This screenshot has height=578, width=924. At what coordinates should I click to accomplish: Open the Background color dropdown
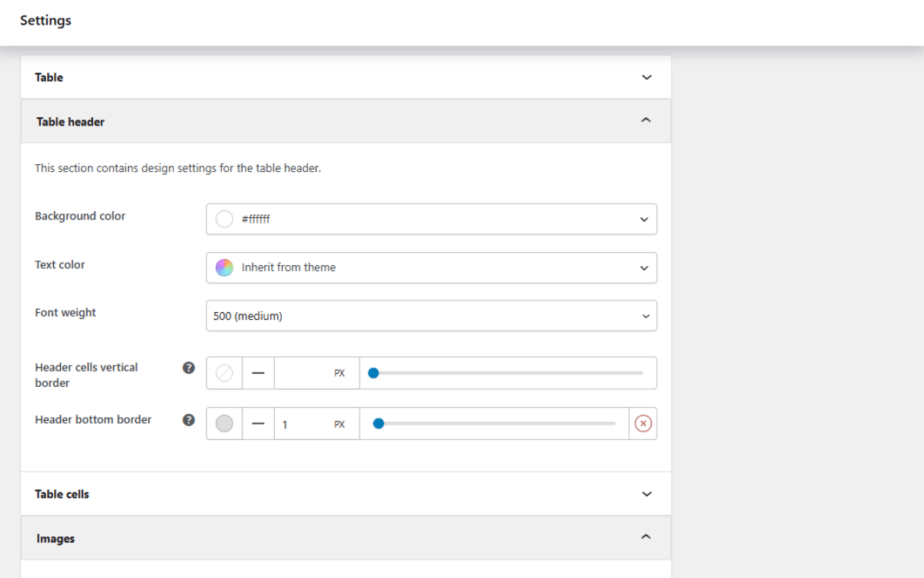[x=431, y=219]
